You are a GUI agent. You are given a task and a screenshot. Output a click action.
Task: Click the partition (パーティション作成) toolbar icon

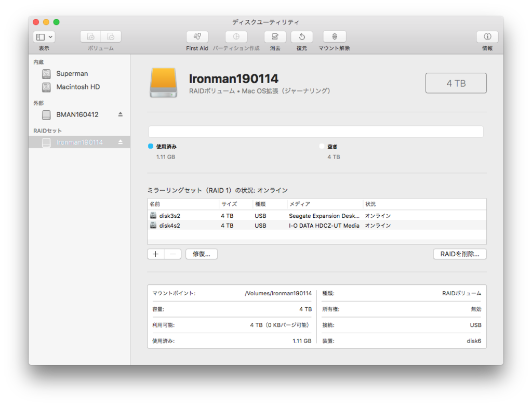236,36
